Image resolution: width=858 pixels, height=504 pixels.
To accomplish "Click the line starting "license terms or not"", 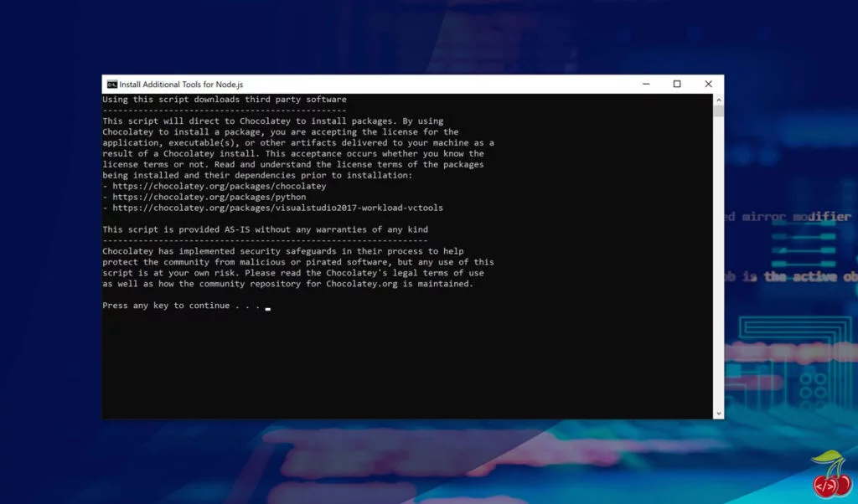I will (x=293, y=165).
